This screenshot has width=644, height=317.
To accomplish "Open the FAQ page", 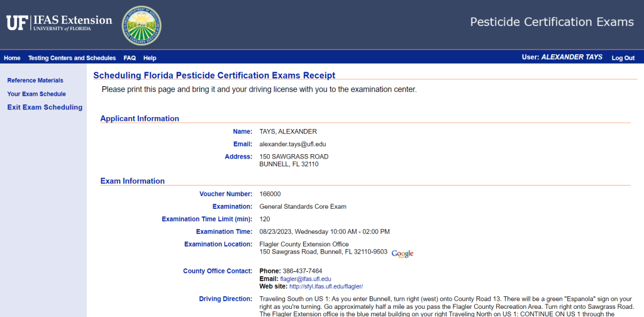I will 130,58.
